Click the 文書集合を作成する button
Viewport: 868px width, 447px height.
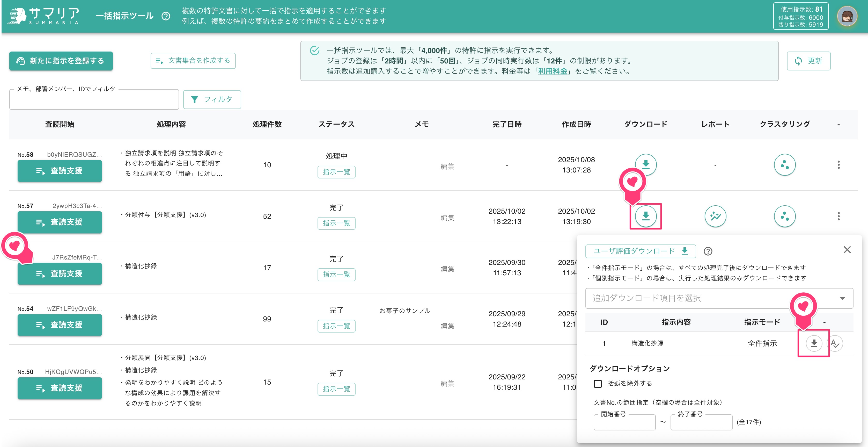click(193, 61)
